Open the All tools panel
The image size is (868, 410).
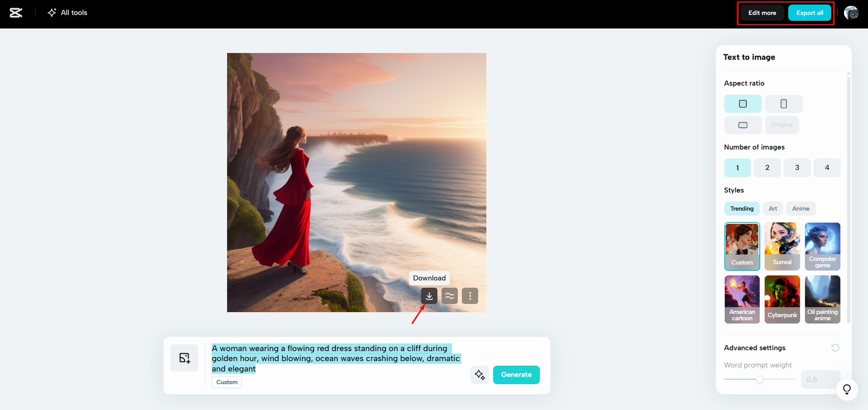[x=67, y=12]
